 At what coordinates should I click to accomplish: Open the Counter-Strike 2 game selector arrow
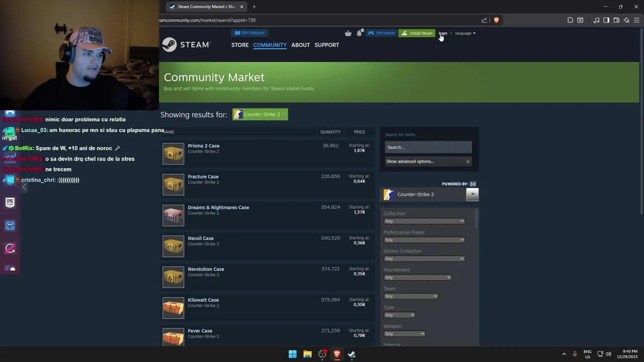point(472,194)
